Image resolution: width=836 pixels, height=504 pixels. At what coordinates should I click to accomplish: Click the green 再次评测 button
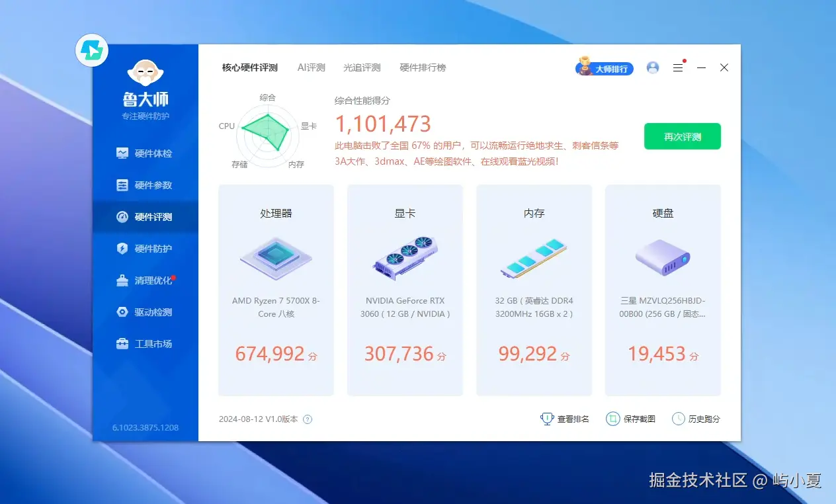(x=683, y=137)
